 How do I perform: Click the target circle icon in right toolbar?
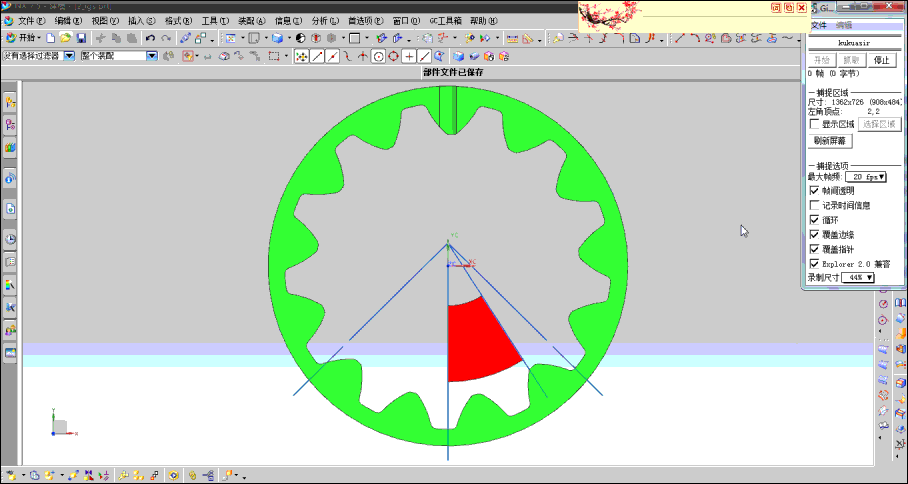point(883,320)
